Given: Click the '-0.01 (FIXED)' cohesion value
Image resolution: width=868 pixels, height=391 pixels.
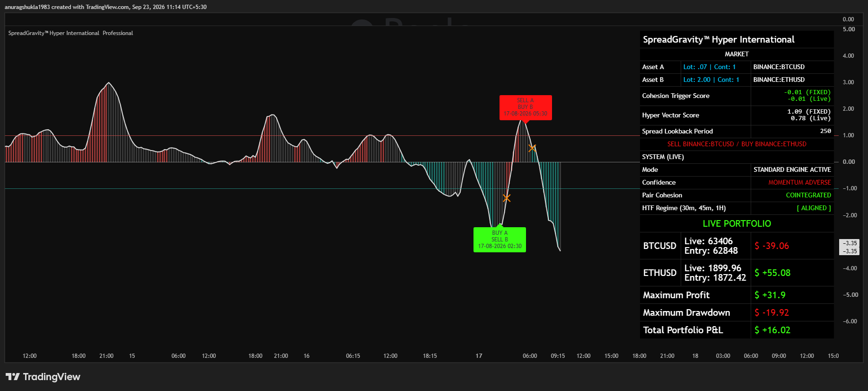Looking at the screenshot, I should tap(807, 92).
